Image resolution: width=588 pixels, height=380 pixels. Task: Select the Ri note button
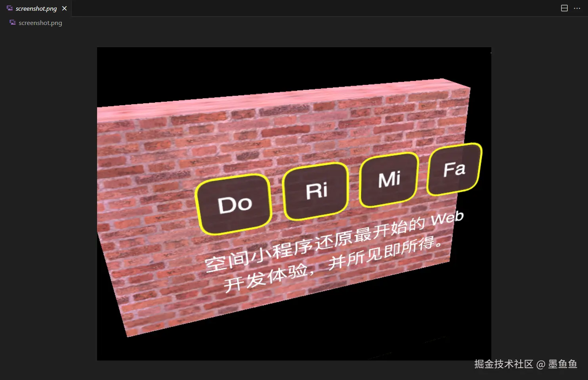coord(315,190)
